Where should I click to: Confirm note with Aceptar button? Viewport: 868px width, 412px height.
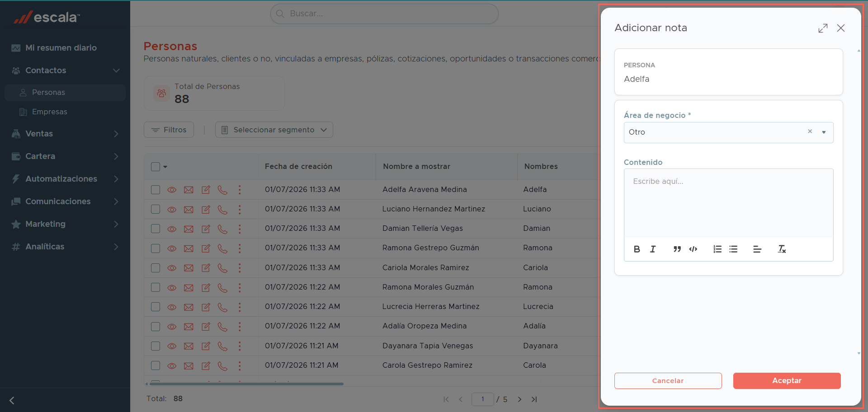(x=787, y=381)
